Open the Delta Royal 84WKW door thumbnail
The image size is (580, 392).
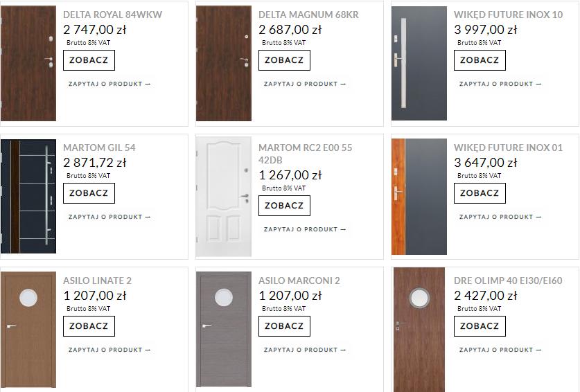point(28,63)
